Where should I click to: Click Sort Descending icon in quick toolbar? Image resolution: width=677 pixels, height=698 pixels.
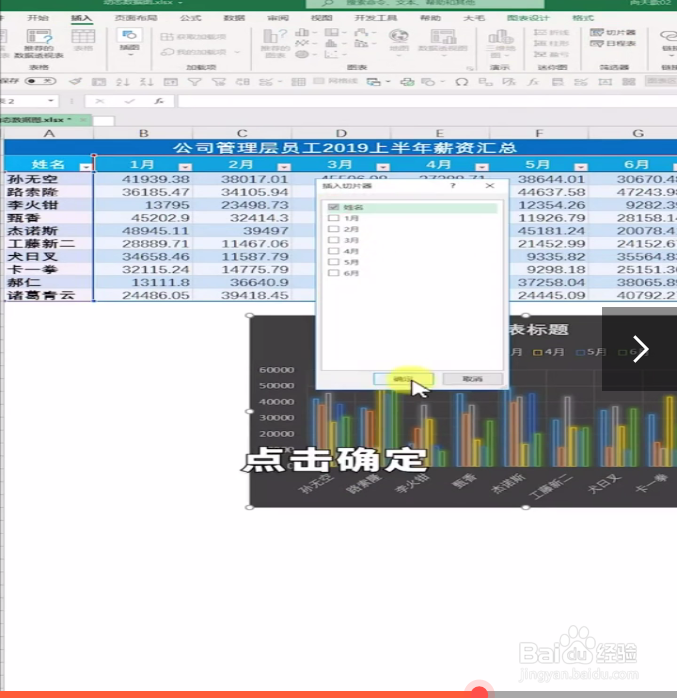146,81
